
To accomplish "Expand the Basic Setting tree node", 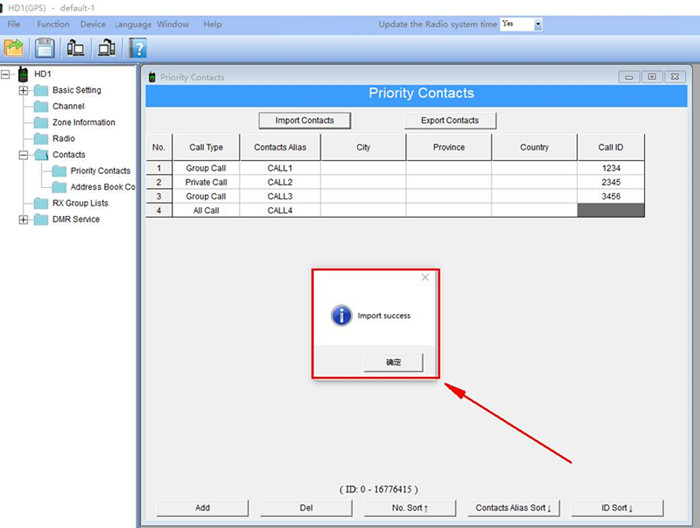I will 24,91.
